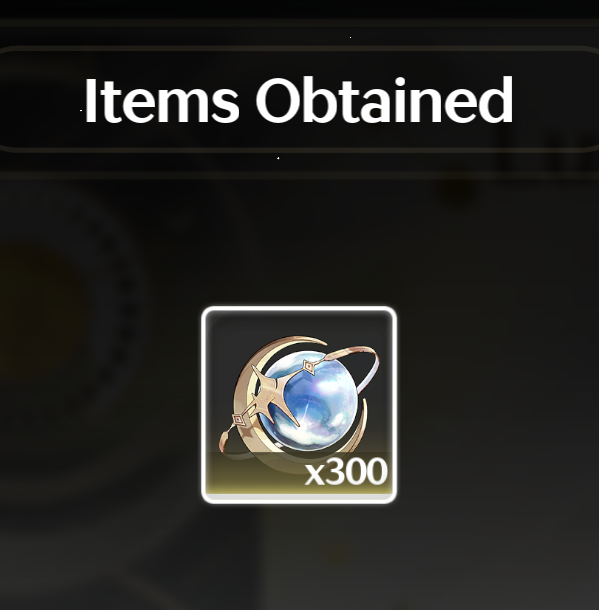Tap the gold gradient strip under x300
This screenshot has height=610, width=599.
pyautogui.click(x=299, y=490)
